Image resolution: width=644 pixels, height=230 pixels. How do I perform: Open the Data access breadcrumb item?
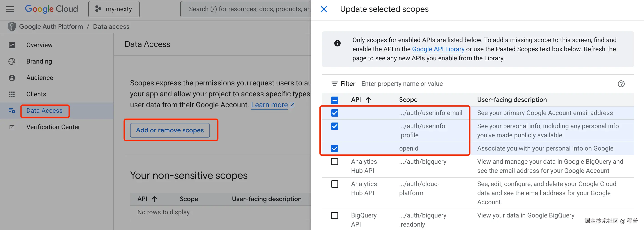[x=111, y=26]
